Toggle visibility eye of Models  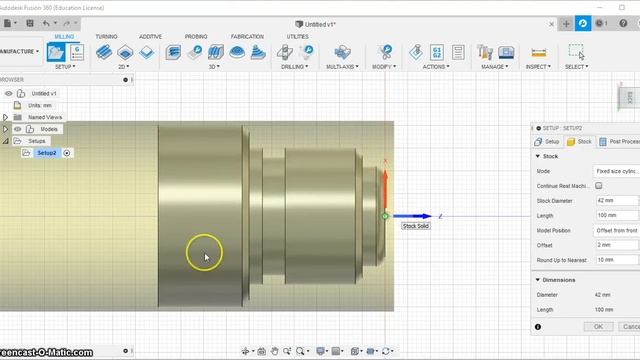click(18, 129)
